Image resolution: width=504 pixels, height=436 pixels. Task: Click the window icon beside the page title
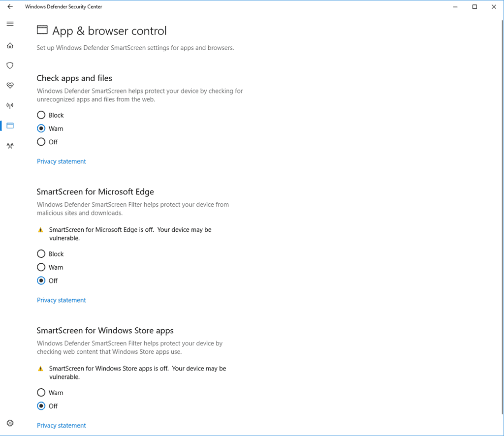42,30
